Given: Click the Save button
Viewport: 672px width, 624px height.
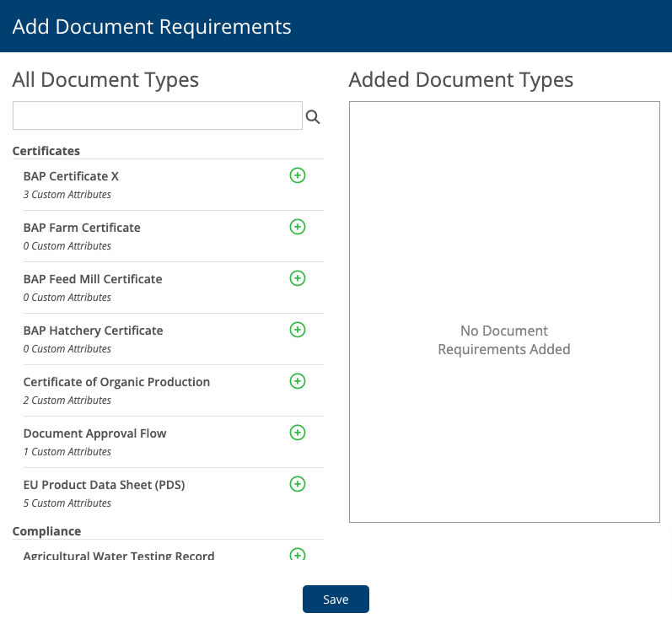Looking at the screenshot, I should point(336,600).
